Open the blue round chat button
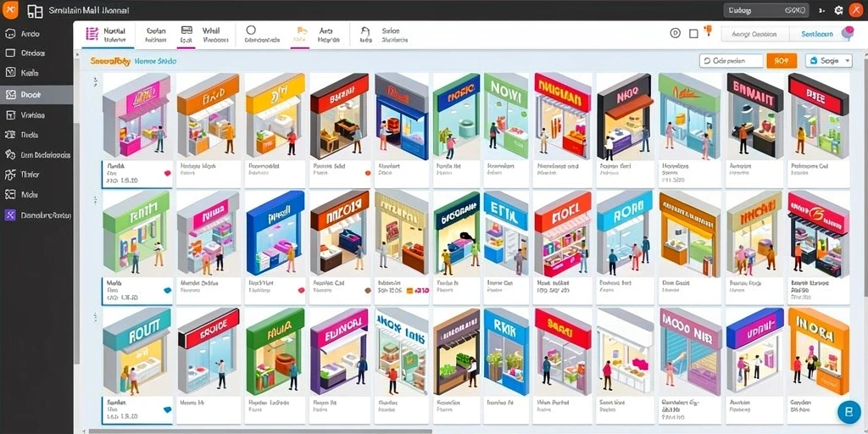 click(849, 413)
